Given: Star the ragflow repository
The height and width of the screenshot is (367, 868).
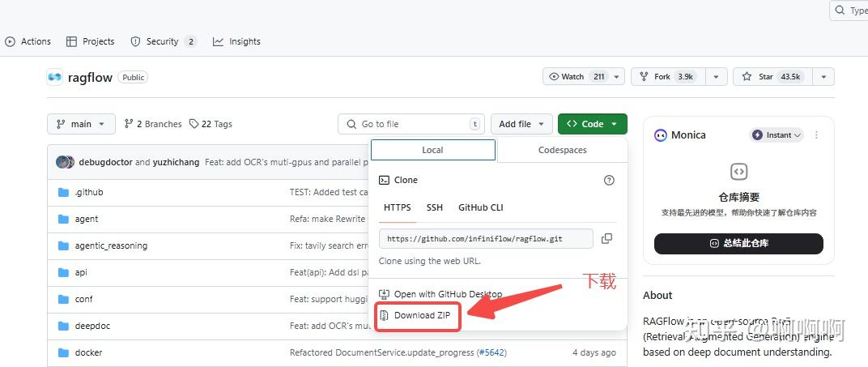Looking at the screenshot, I should point(773,77).
